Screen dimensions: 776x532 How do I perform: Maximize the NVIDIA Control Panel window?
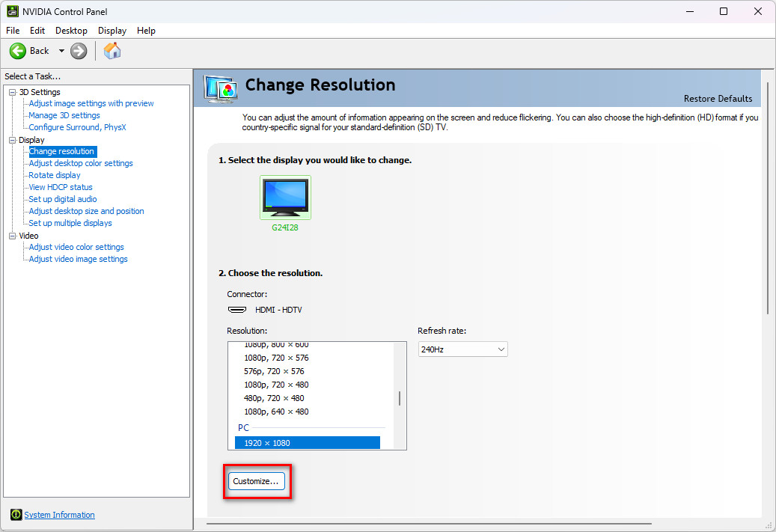coord(724,11)
